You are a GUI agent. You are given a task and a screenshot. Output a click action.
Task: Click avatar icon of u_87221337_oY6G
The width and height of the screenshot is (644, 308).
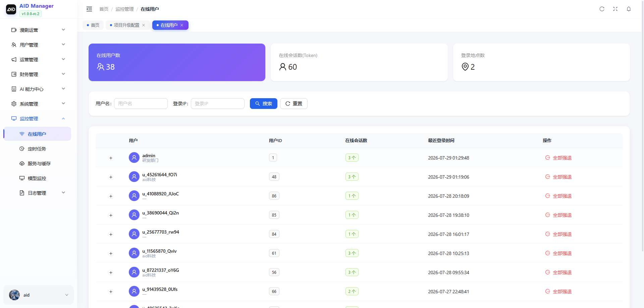[134, 272]
